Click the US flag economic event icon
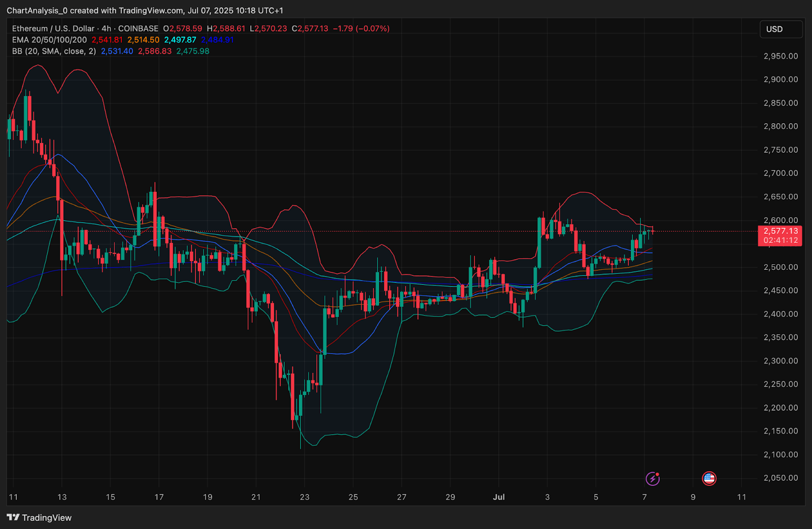Image resolution: width=812 pixels, height=529 pixels. [x=709, y=478]
